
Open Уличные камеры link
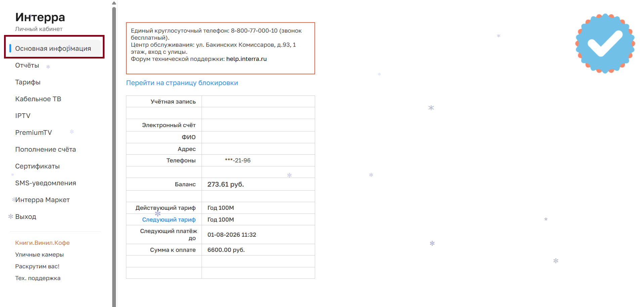[39, 255]
